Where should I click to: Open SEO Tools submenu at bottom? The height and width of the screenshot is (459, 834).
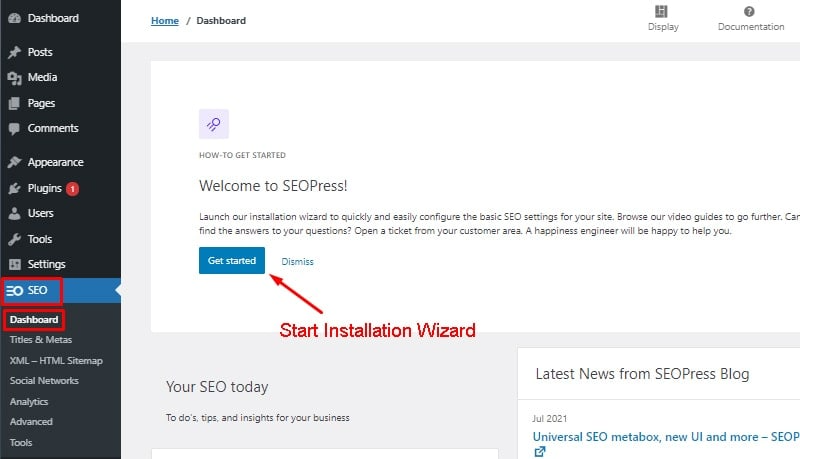point(21,443)
